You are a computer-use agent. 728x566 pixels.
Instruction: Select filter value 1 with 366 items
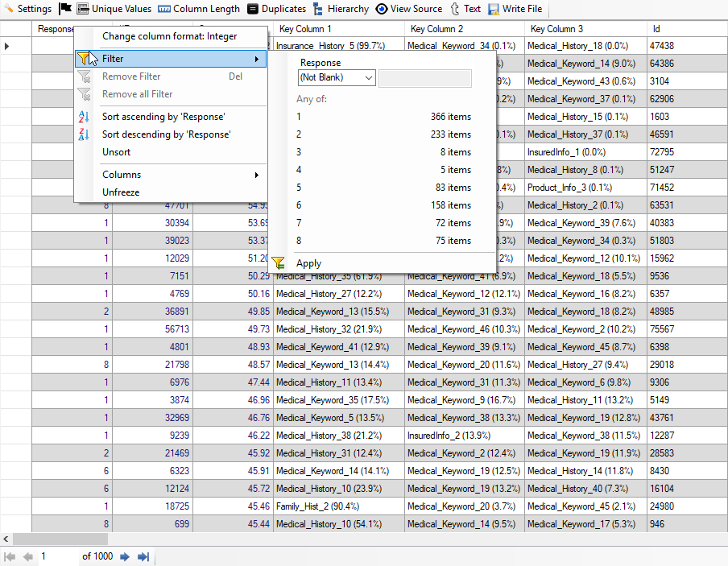pyautogui.click(x=383, y=117)
